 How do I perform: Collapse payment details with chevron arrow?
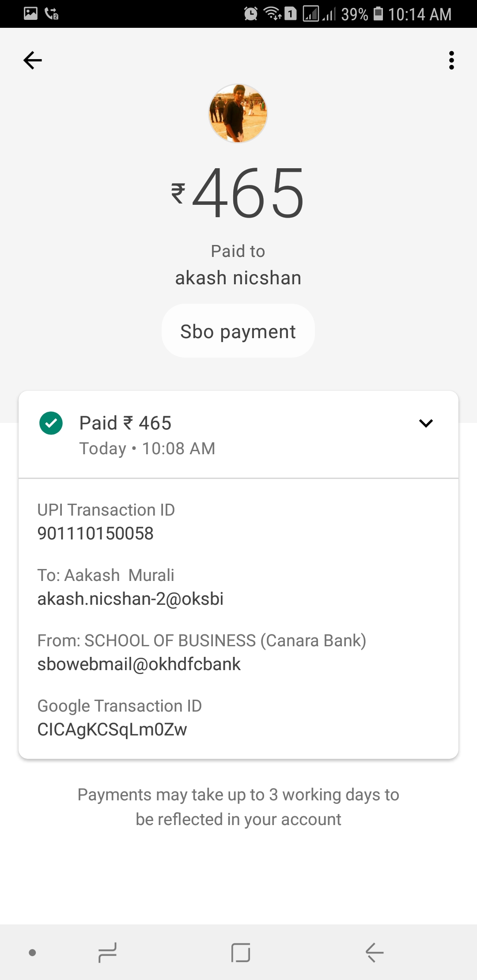tap(426, 423)
